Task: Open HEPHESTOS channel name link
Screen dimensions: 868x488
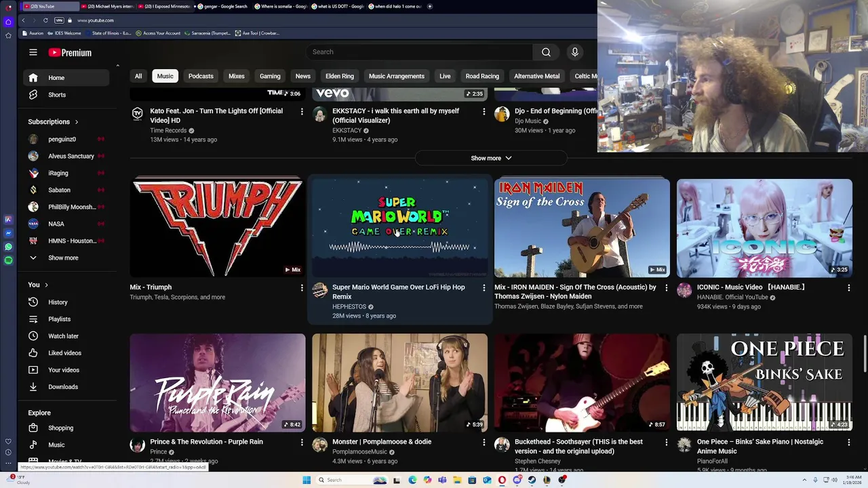Action: 349,306
